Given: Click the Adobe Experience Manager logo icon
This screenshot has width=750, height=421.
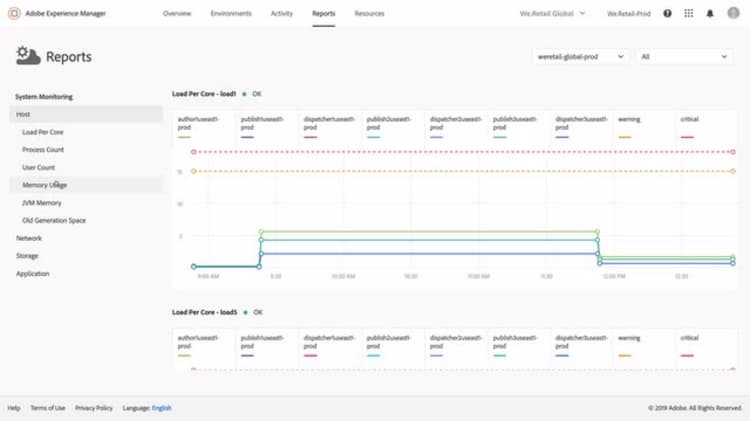Looking at the screenshot, I should (x=14, y=13).
